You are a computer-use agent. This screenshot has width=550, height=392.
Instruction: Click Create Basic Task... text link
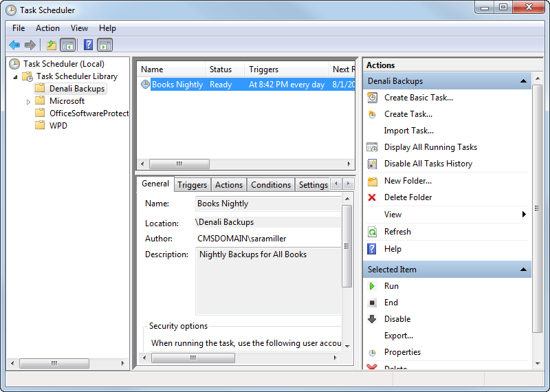click(419, 98)
